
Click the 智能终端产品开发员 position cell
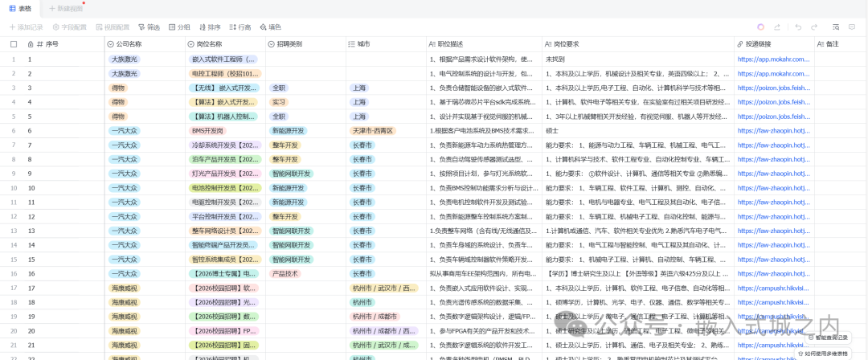pos(223,245)
